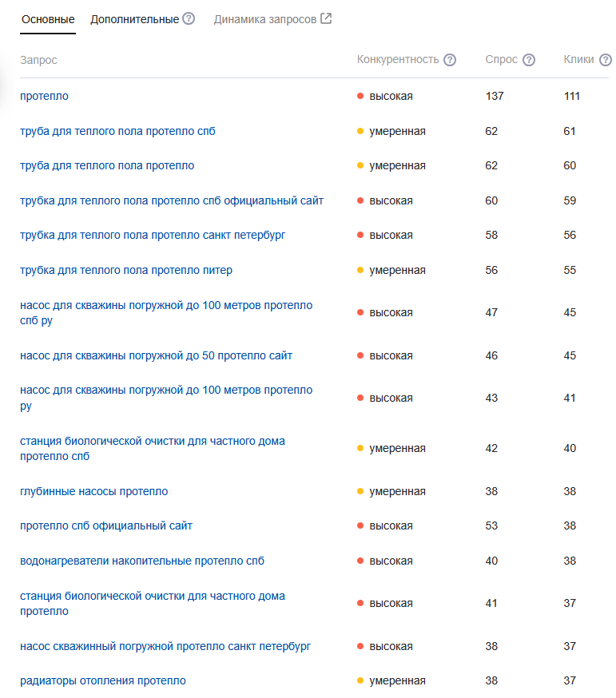This screenshot has height=698, width=616.
Task: Click 'высокая' in водонагреватели накопительные row
Action: pyautogui.click(x=391, y=561)
